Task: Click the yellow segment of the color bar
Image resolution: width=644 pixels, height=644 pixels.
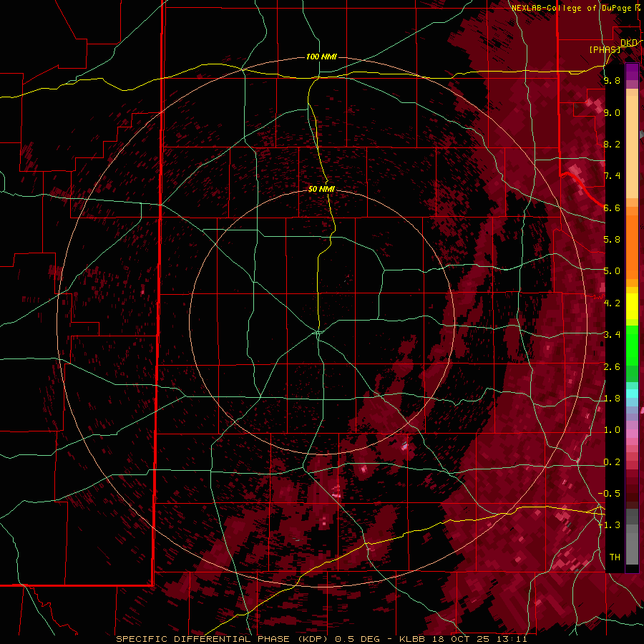Action: pyautogui.click(x=632, y=306)
